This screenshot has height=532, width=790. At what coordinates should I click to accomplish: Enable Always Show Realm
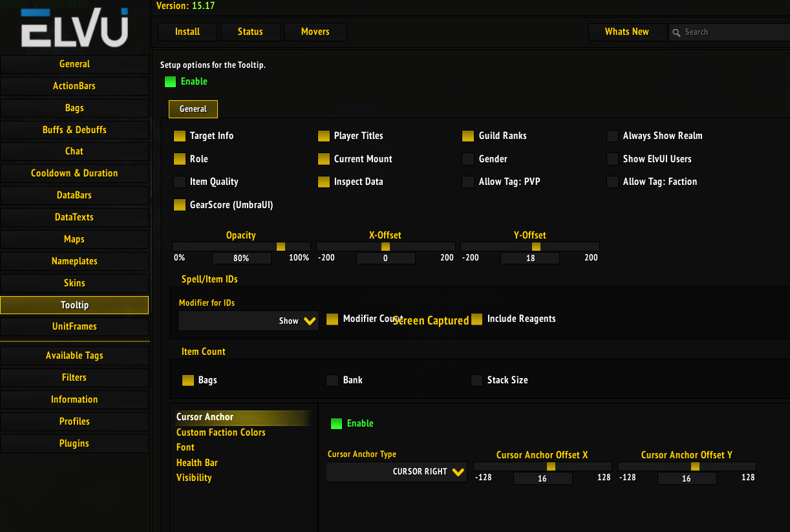[x=612, y=136]
